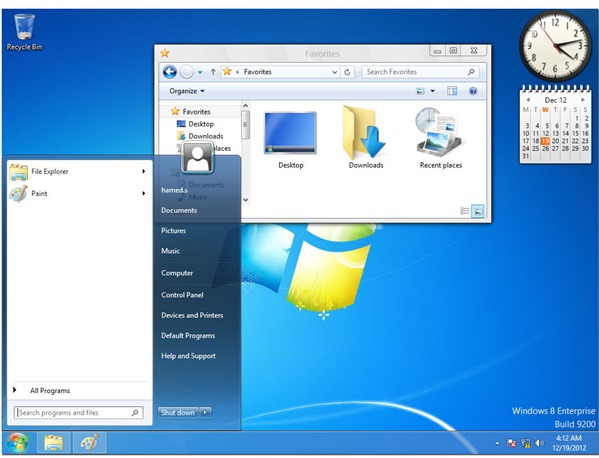Screen dimensions: 599x458
Task: Go to next month in calendar gadget
Action: point(583,100)
